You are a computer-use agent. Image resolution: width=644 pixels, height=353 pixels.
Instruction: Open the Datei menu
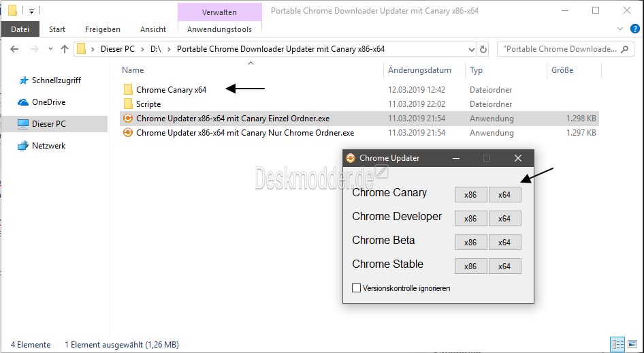(20, 29)
